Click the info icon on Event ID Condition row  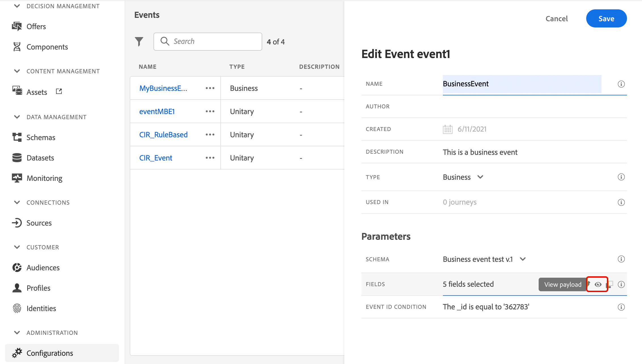coord(621,307)
